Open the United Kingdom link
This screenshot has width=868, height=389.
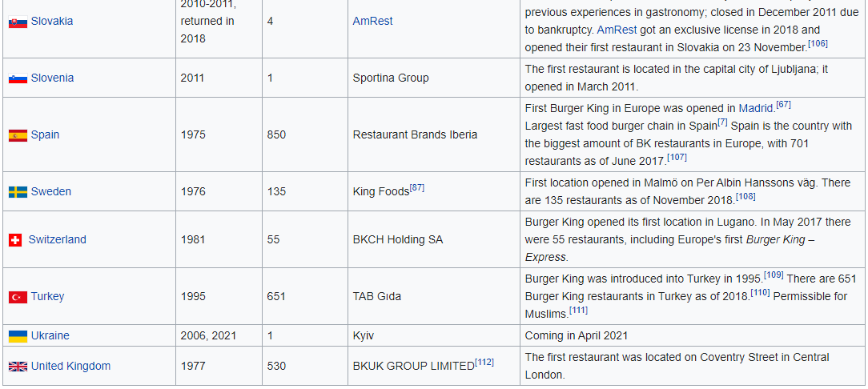tap(70, 367)
